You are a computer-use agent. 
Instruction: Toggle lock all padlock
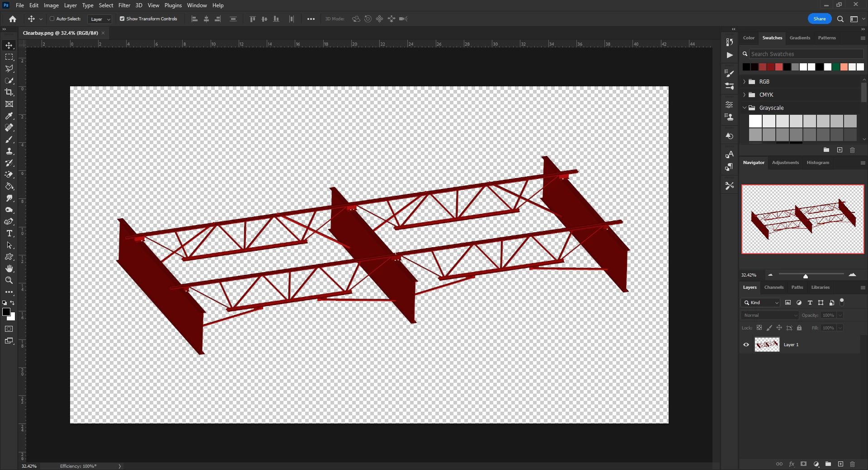pyautogui.click(x=799, y=328)
